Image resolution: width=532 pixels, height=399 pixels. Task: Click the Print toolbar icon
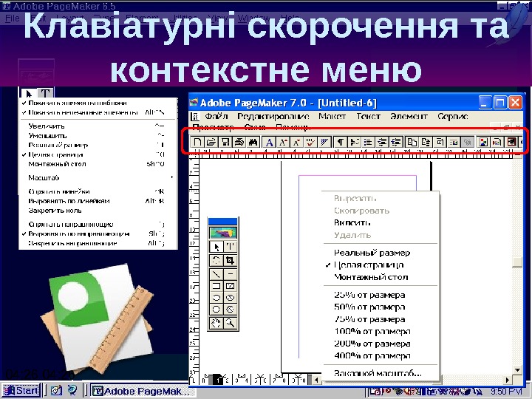pos(239,141)
